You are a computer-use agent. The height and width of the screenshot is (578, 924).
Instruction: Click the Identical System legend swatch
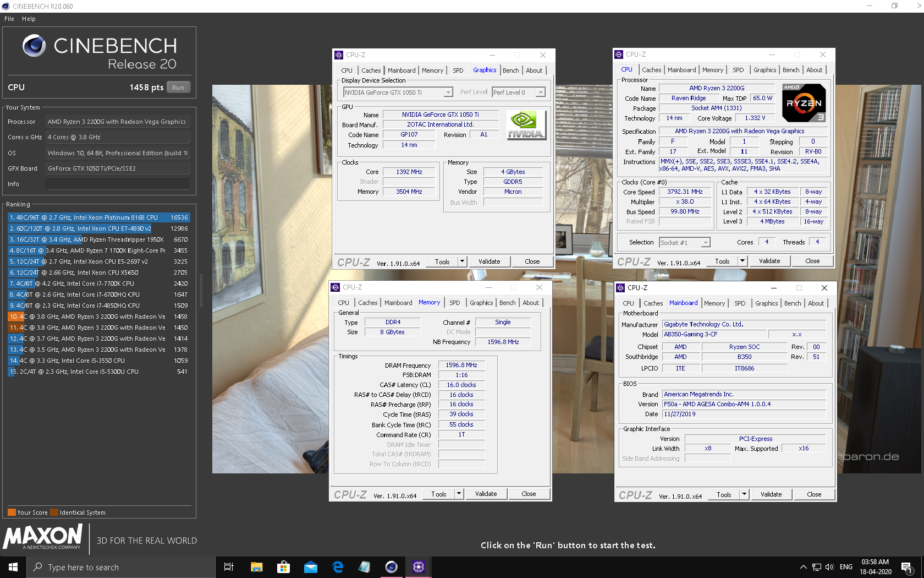point(54,512)
